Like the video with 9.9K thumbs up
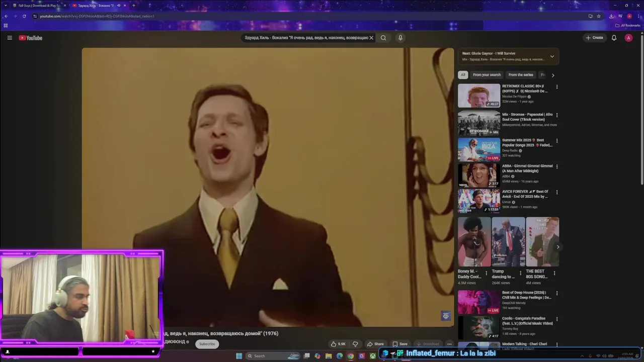 point(338,344)
